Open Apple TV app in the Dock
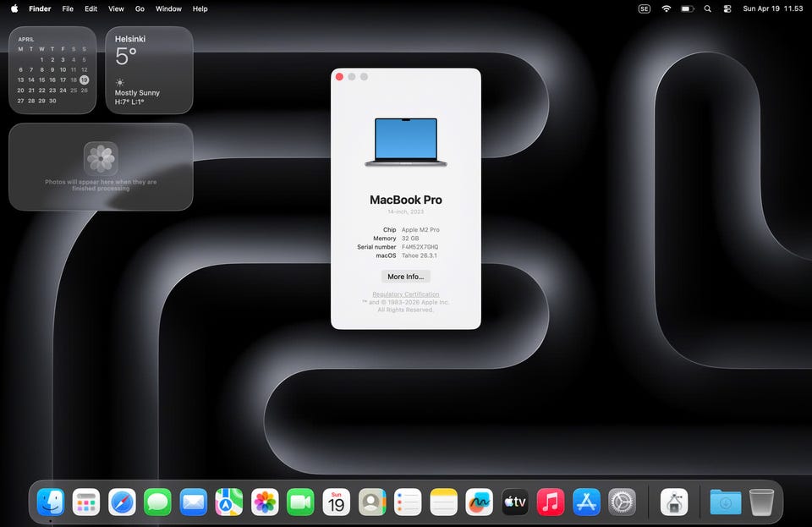The width and height of the screenshot is (812, 527). coord(515,502)
